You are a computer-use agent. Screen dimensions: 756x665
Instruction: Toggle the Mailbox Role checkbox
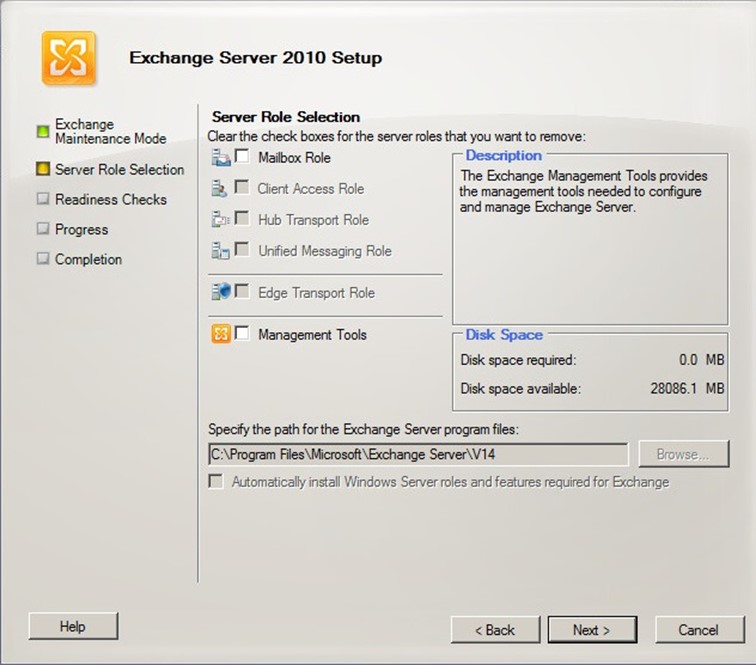pyautogui.click(x=242, y=156)
